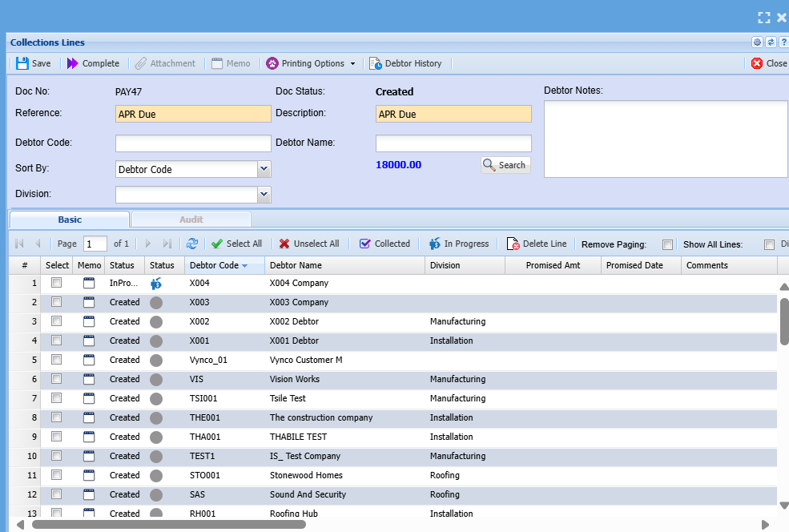
Task: Click the Complete arrow icon
Action: coord(73,63)
